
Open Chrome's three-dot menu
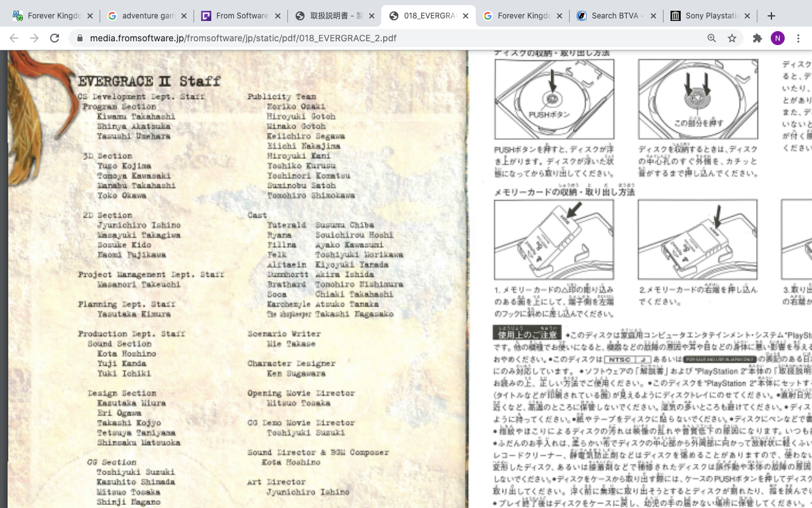tap(798, 38)
